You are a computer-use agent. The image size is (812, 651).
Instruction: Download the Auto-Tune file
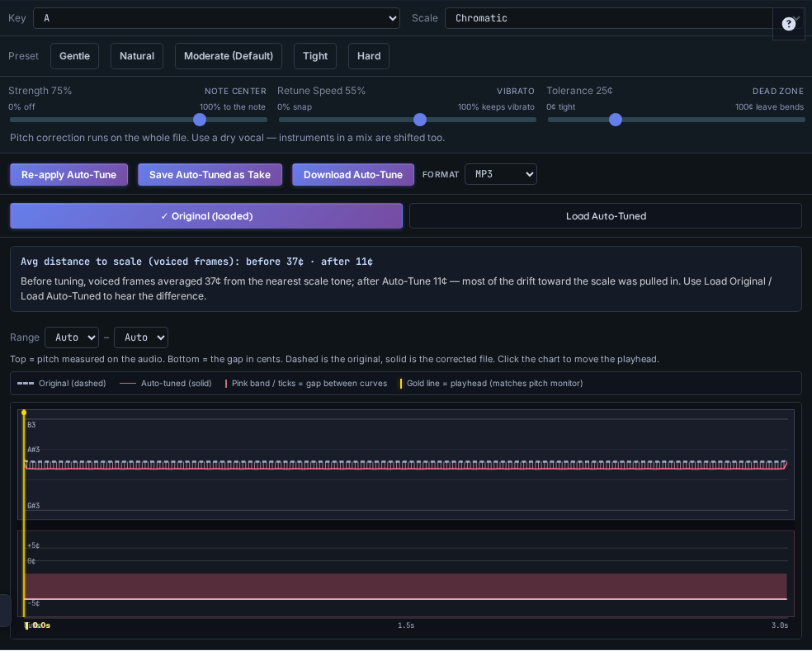352,175
